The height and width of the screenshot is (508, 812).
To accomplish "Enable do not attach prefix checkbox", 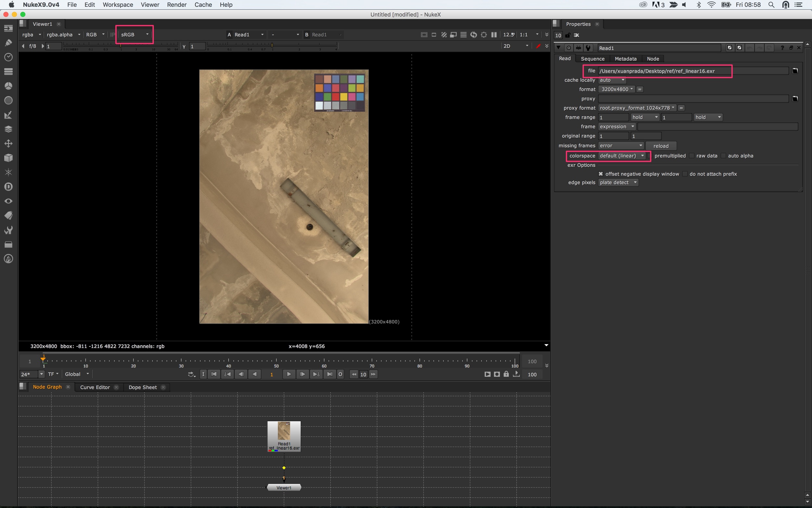I will [x=685, y=174].
